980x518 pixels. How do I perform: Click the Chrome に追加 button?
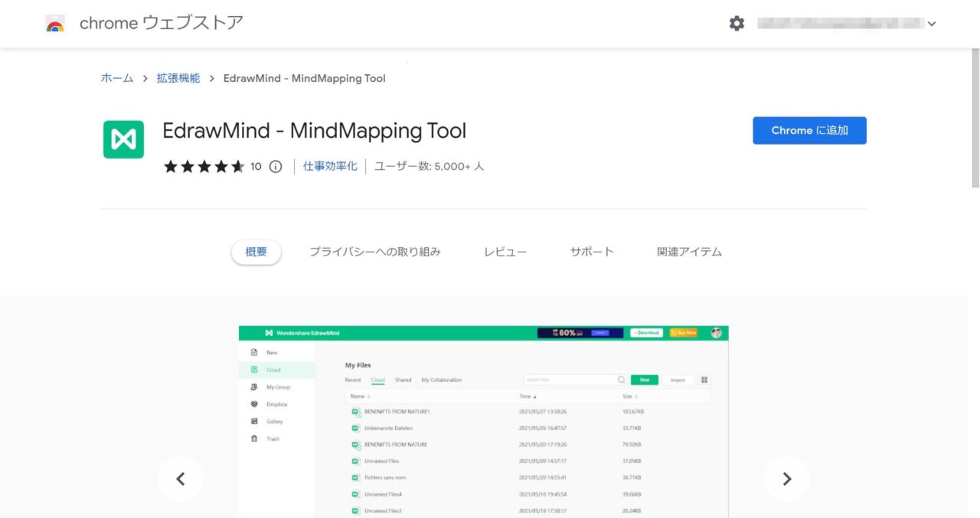tap(809, 130)
